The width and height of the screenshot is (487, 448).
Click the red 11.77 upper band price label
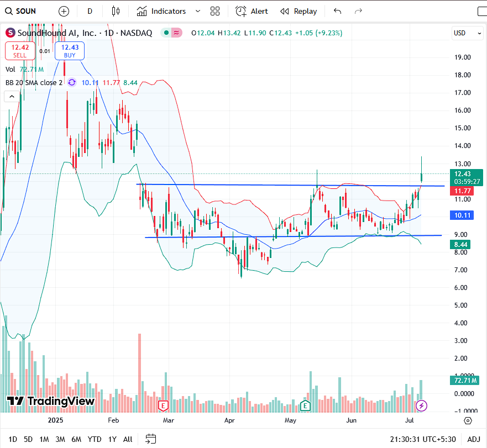[x=462, y=191]
